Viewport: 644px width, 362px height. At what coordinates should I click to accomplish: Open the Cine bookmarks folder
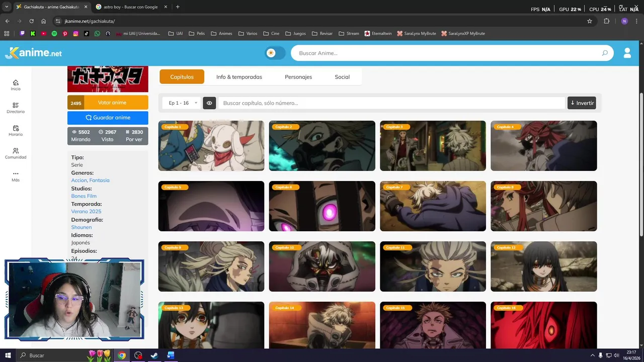coord(271,34)
